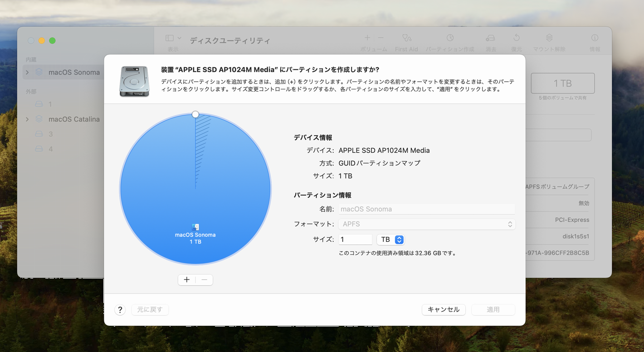Viewport: 644px width, 352px height.
Task: Open the TB size unit dropdown
Action: pos(390,240)
